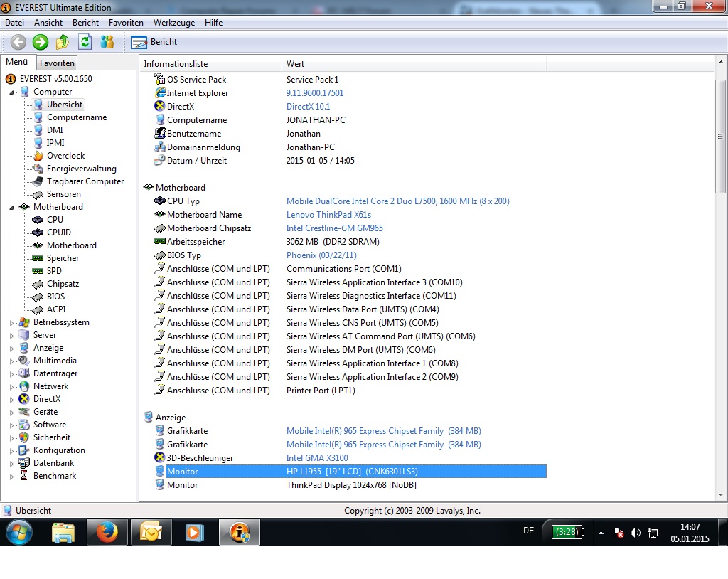This screenshot has height=579, width=728.
Task: Select the ThinkPad Display 1024x768 monitor row
Action: (350, 485)
